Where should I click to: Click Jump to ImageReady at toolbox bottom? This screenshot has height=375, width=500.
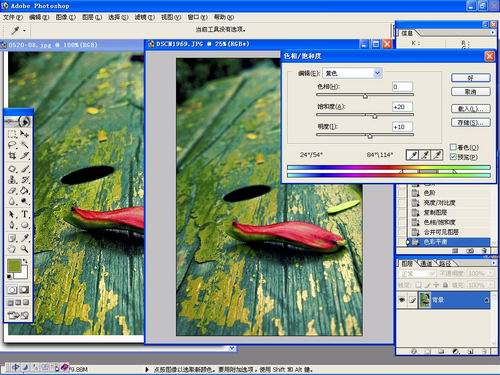pyautogui.click(x=18, y=315)
